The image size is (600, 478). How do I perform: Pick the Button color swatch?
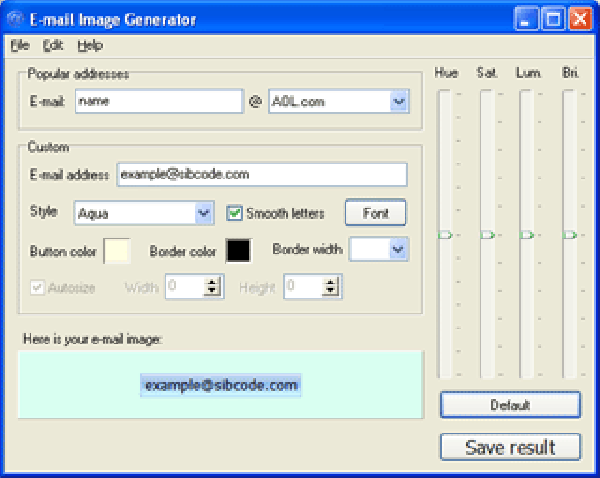(117, 251)
